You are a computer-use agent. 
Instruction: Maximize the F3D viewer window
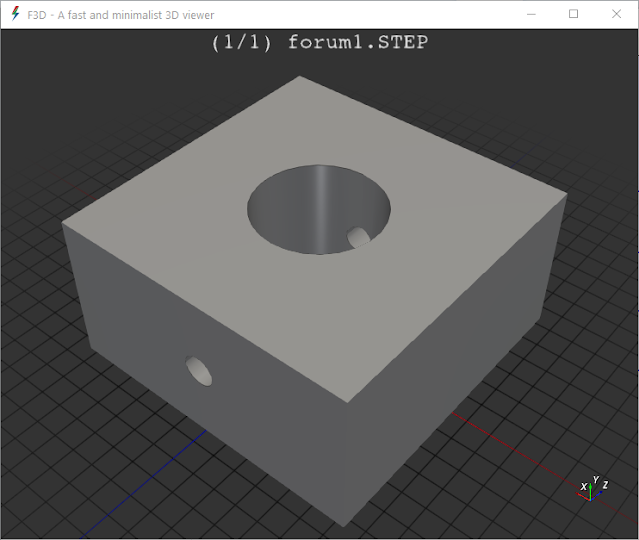click(x=573, y=14)
